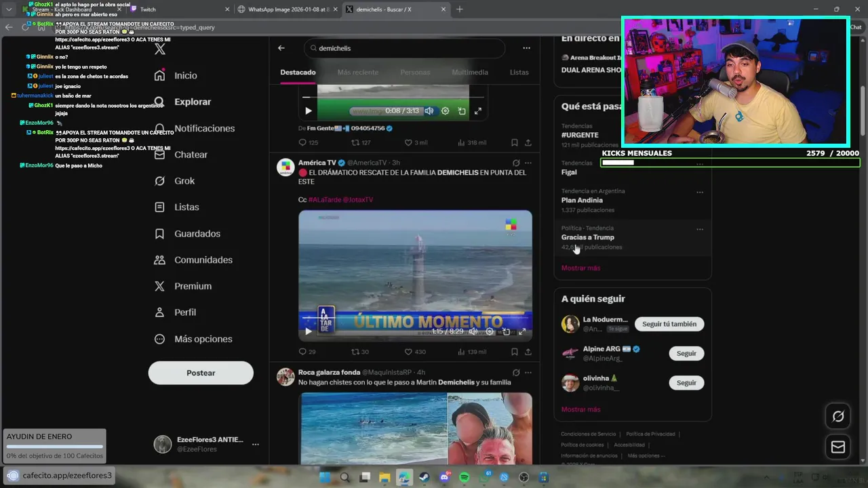
Task: Open search options three-dot menu
Action: click(526, 48)
